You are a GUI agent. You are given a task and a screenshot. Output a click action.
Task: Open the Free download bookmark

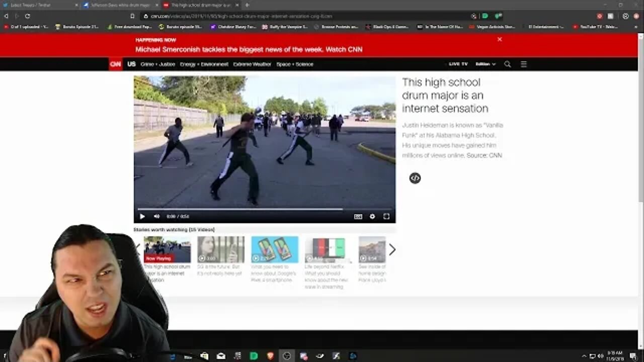pyautogui.click(x=130, y=27)
